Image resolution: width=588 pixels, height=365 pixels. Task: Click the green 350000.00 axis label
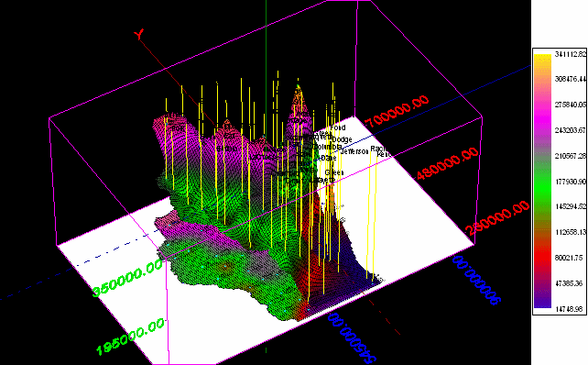(x=127, y=277)
